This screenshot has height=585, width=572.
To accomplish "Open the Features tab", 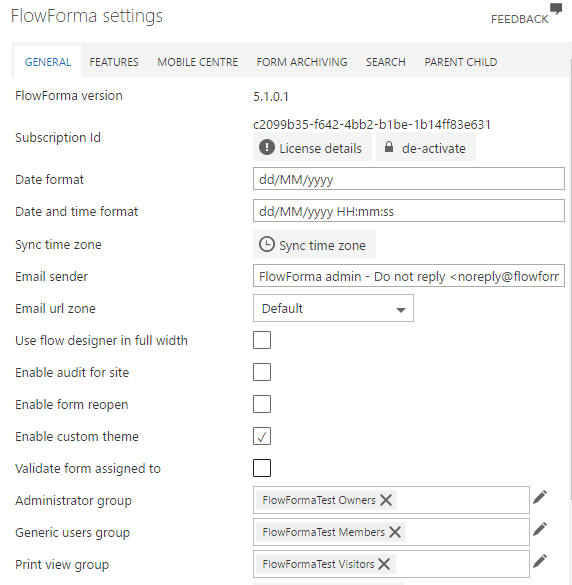I will point(114,62).
